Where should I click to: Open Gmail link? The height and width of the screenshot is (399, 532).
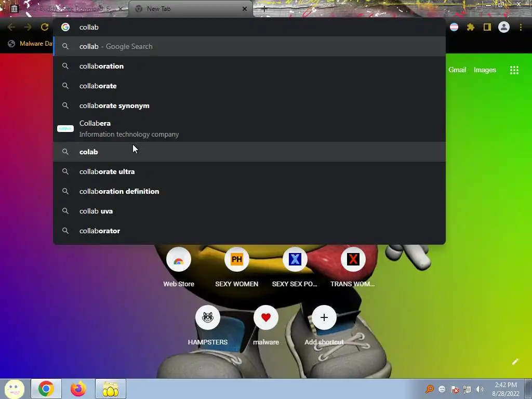point(457,70)
